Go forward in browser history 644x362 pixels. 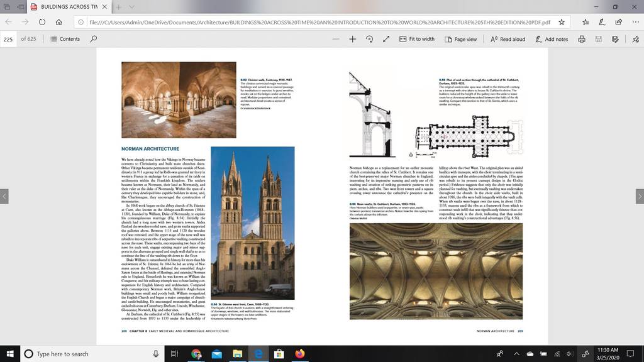[x=25, y=22]
